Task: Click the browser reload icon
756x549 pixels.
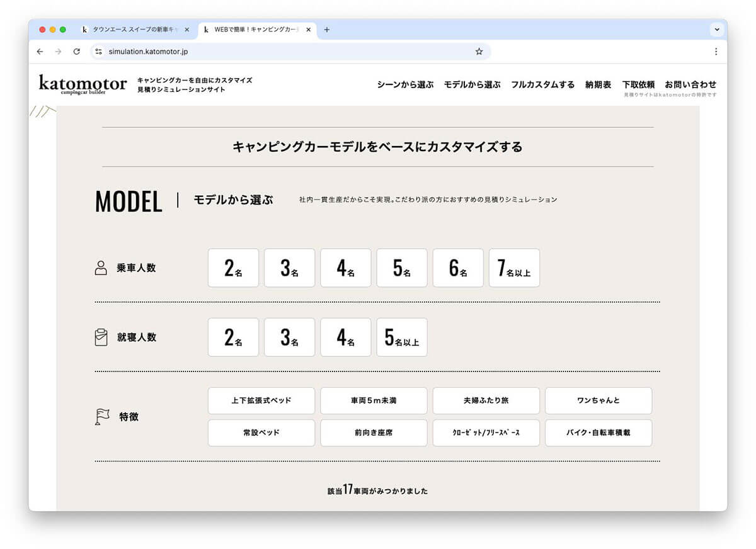Action: [77, 52]
